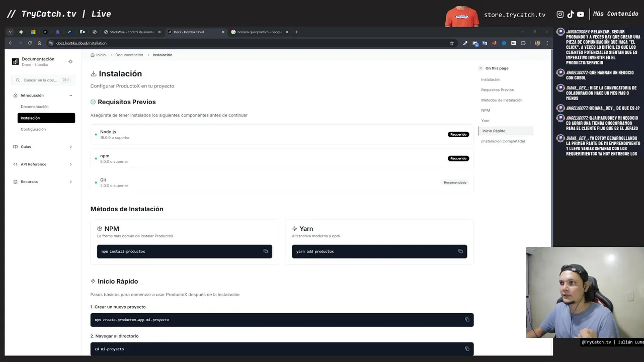Jump to NPM in On this page
Screen dimensions: 644x362
tap(486, 110)
